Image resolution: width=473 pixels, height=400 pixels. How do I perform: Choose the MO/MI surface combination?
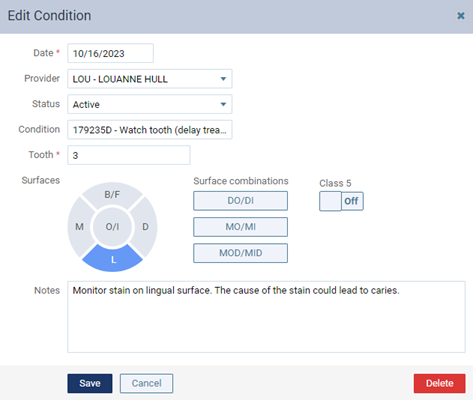click(x=240, y=227)
